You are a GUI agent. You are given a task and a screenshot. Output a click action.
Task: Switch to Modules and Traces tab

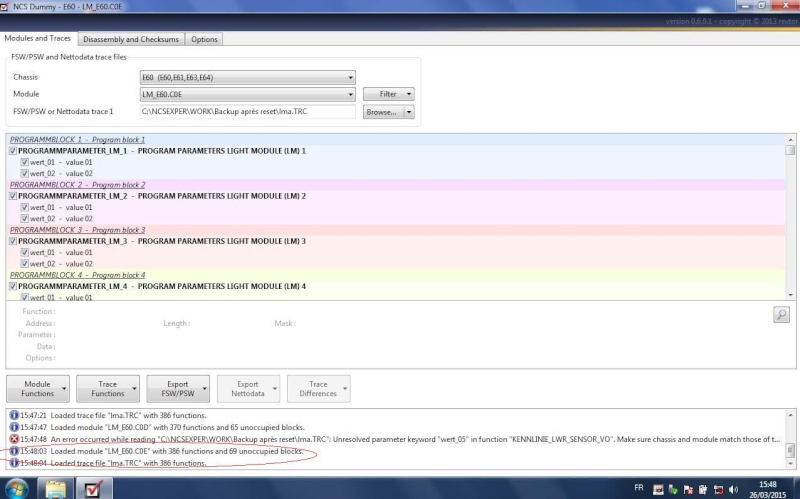[x=38, y=38]
